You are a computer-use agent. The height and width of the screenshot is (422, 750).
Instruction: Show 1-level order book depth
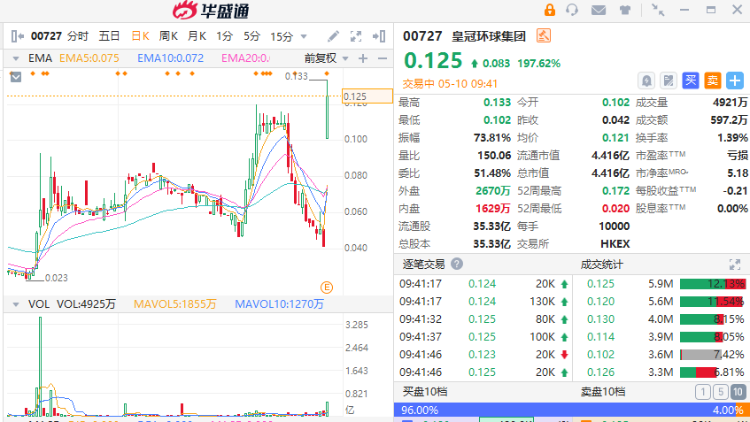[703, 392]
